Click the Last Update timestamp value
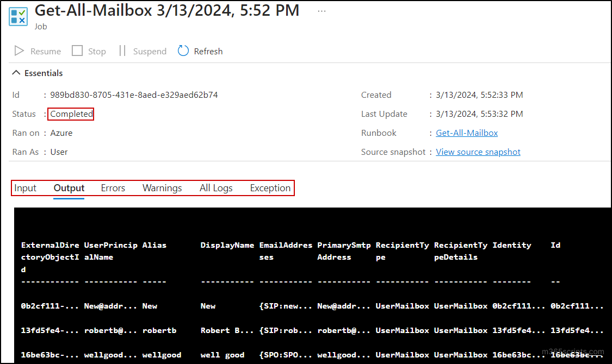 [479, 114]
